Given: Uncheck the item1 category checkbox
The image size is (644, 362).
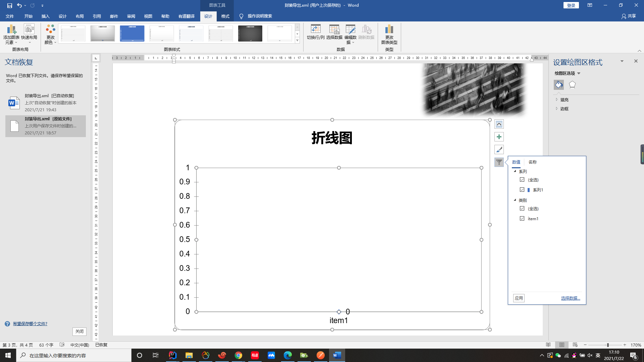Looking at the screenshot, I should (x=522, y=219).
